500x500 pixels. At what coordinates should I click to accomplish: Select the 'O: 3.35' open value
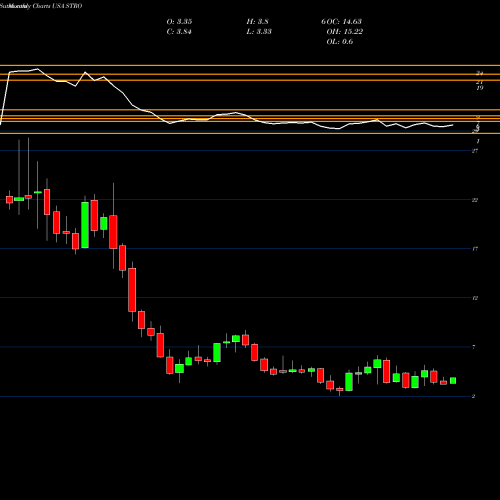coord(179,21)
